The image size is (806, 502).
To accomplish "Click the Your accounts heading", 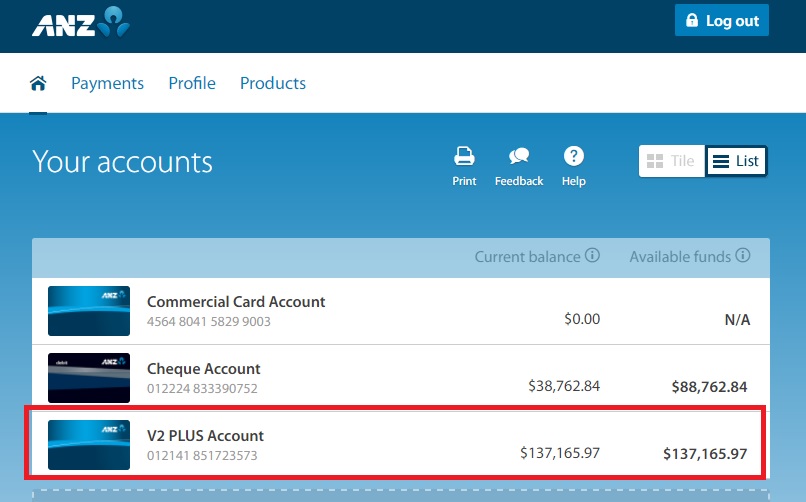I will pos(122,162).
